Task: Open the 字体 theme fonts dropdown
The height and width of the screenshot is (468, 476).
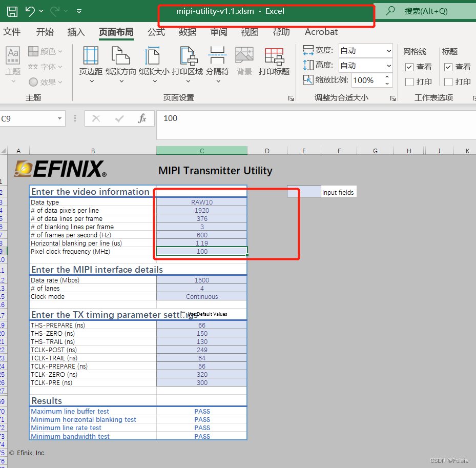Action: 45,67
